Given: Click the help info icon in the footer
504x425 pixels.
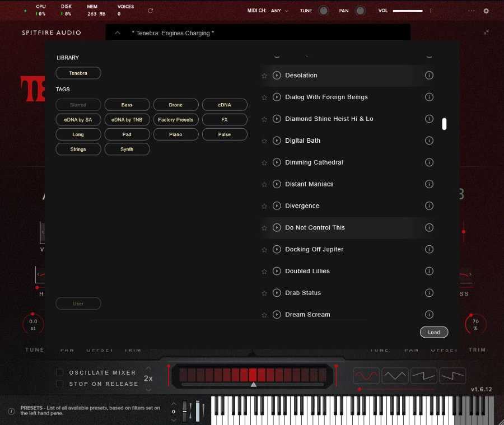Looking at the screenshot, I should pyautogui.click(x=11, y=411).
